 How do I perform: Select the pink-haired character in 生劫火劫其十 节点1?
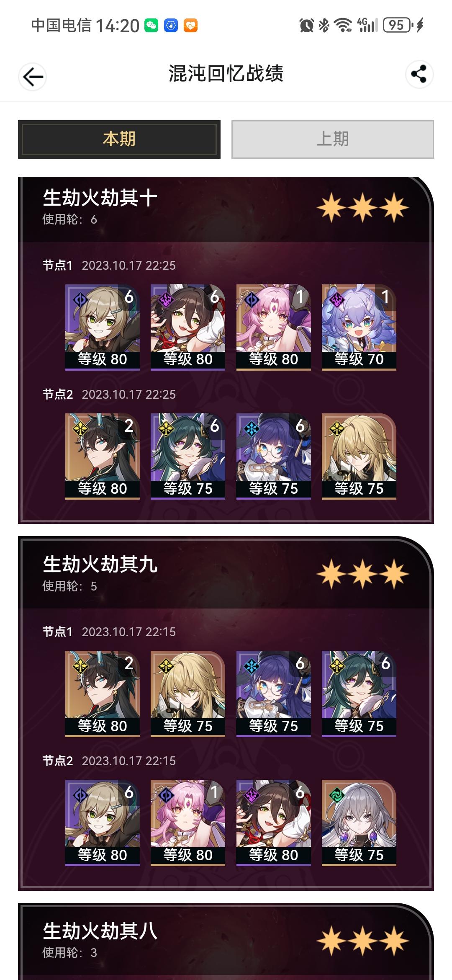[x=274, y=328]
